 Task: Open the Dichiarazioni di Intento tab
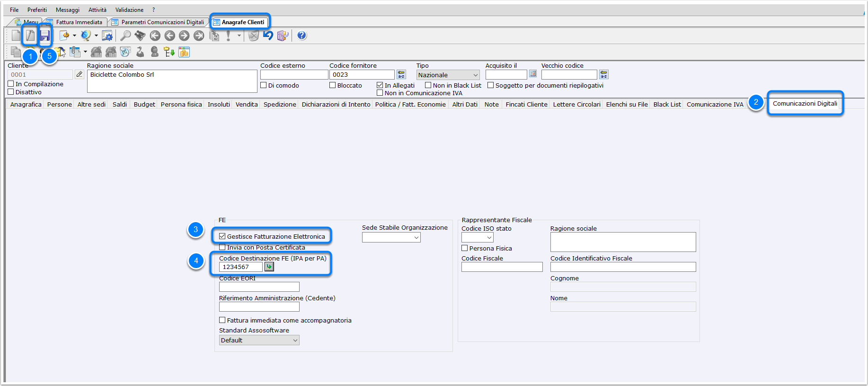tap(336, 104)
